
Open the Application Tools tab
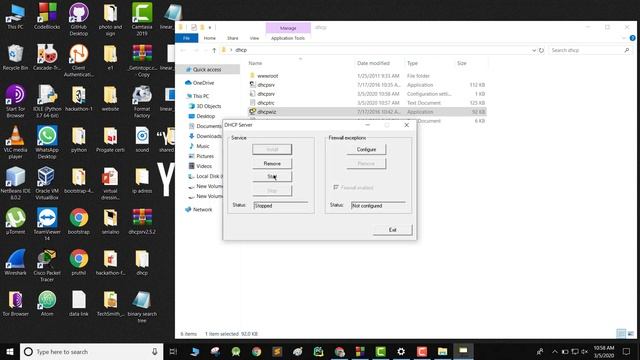pos(288,38)
